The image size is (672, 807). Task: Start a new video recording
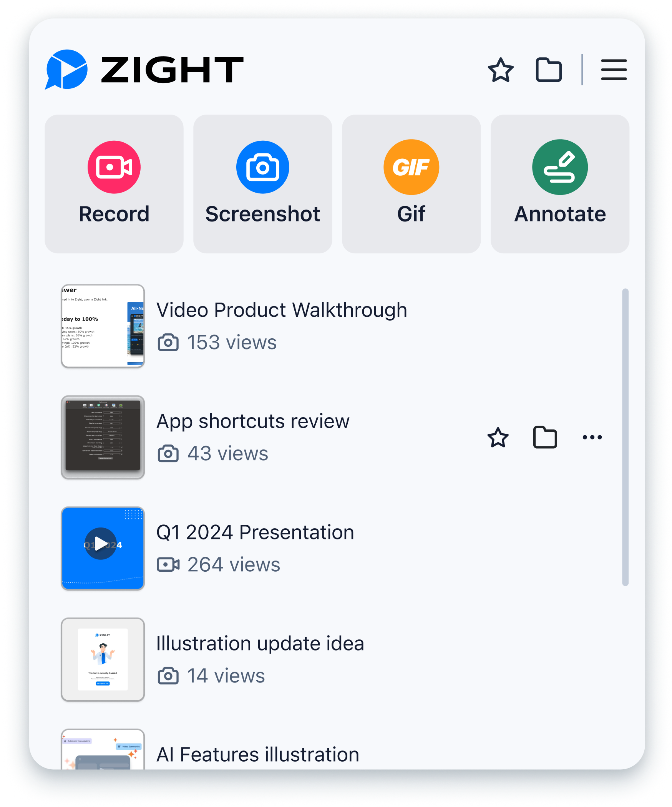coord(114,184)
